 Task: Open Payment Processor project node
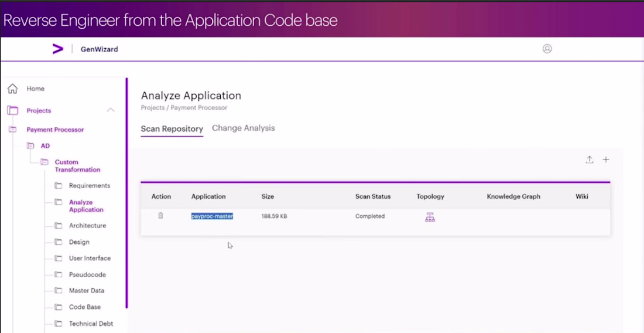pyautogui.click(x=55, y=130)
